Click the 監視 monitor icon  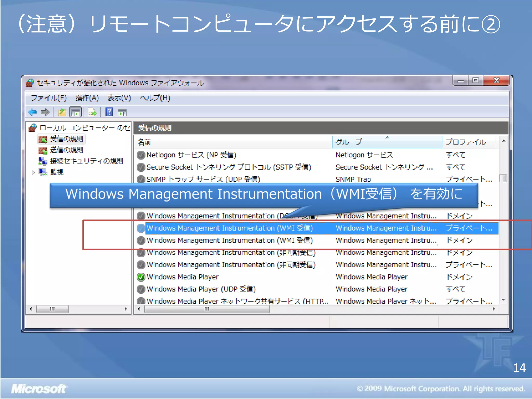coord(43,172)
